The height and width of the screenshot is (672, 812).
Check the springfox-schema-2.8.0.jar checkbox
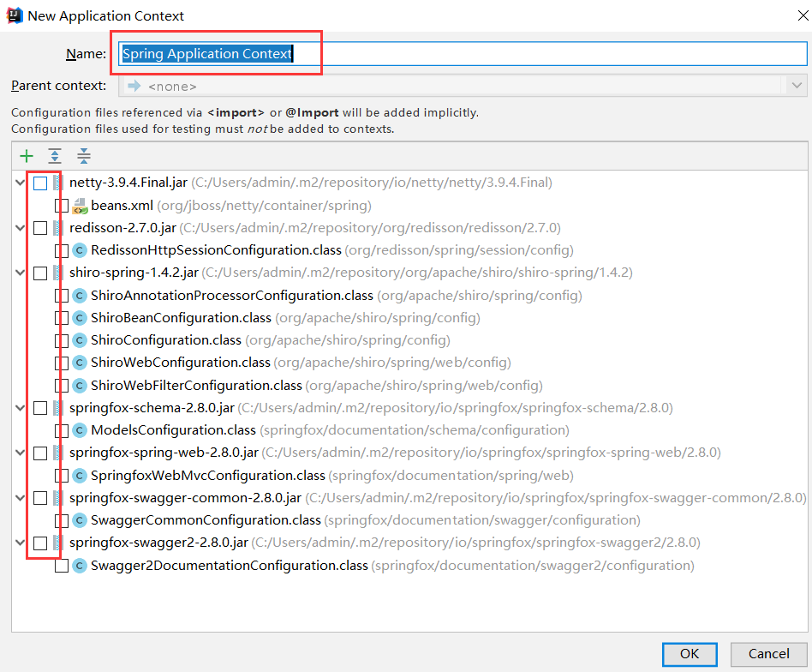click(x=40, y=408)
